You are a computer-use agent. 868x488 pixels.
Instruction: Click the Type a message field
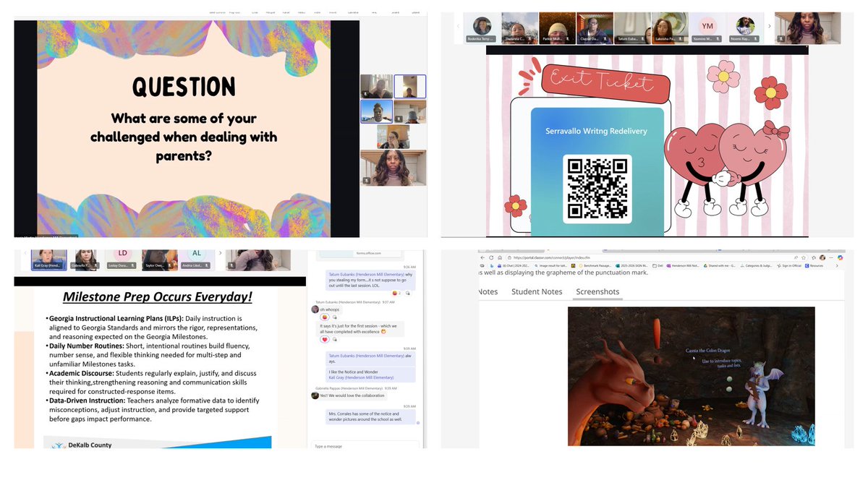coord(365,446)
